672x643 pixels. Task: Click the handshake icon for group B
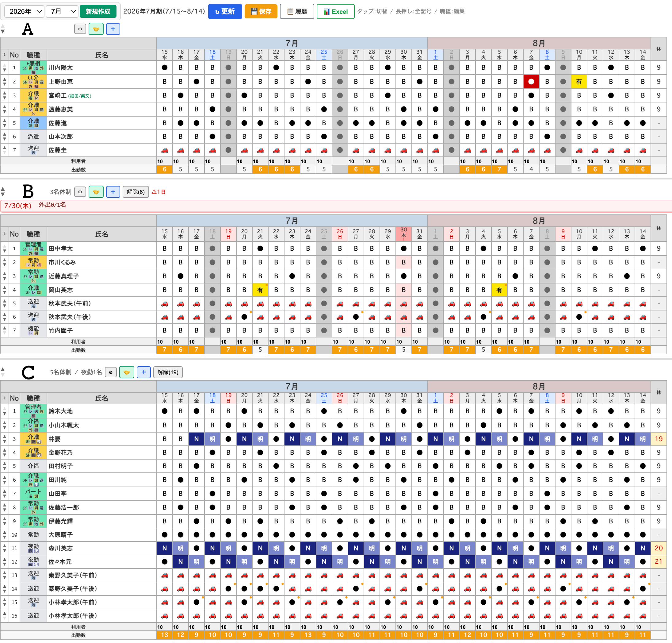(x=96, y=192)
